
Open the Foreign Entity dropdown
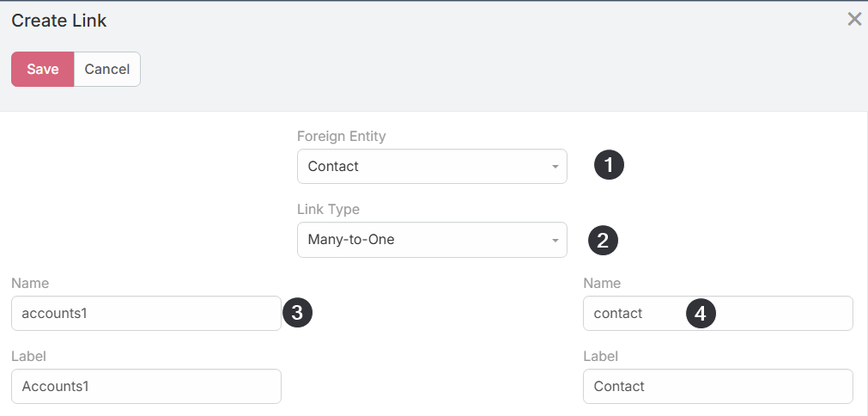432,166
